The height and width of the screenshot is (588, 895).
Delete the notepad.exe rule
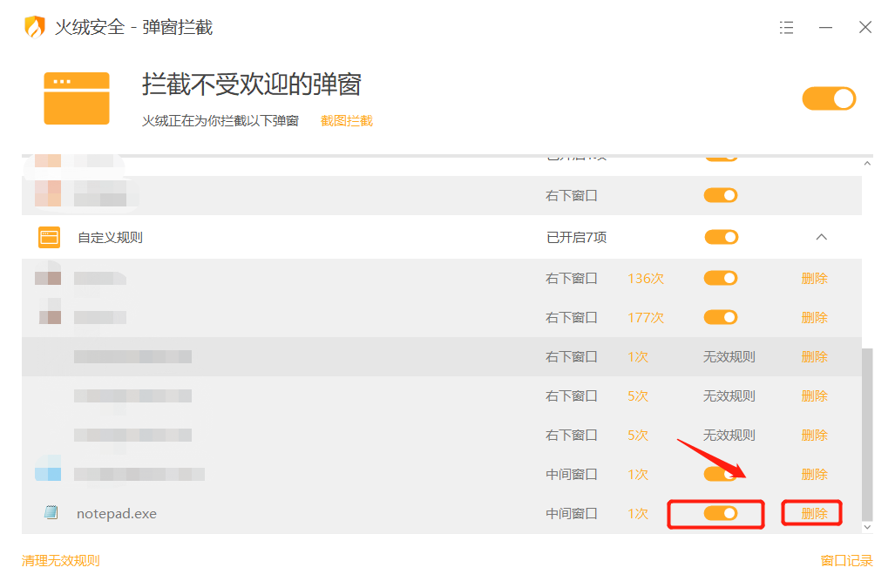(814, 513)
